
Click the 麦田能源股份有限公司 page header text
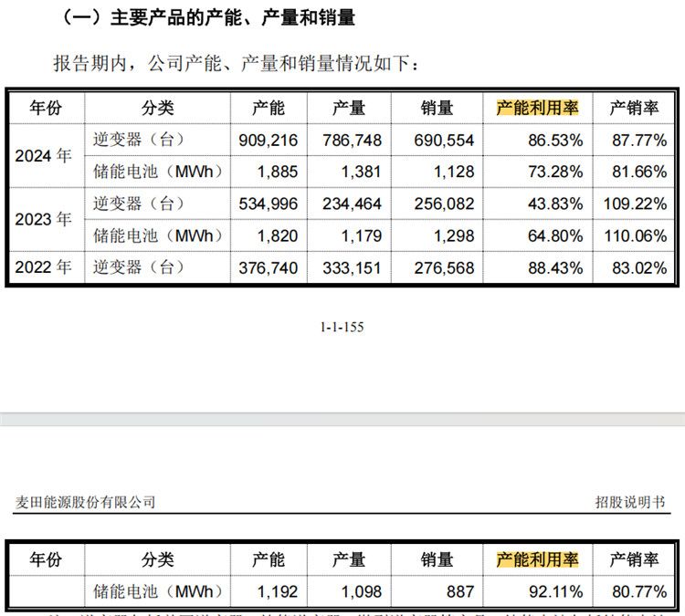click(x=86, y=502)
